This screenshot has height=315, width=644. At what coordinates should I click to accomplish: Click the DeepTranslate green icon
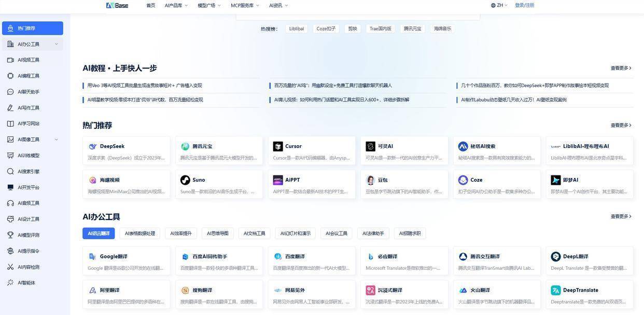click(x=556, y=290)
